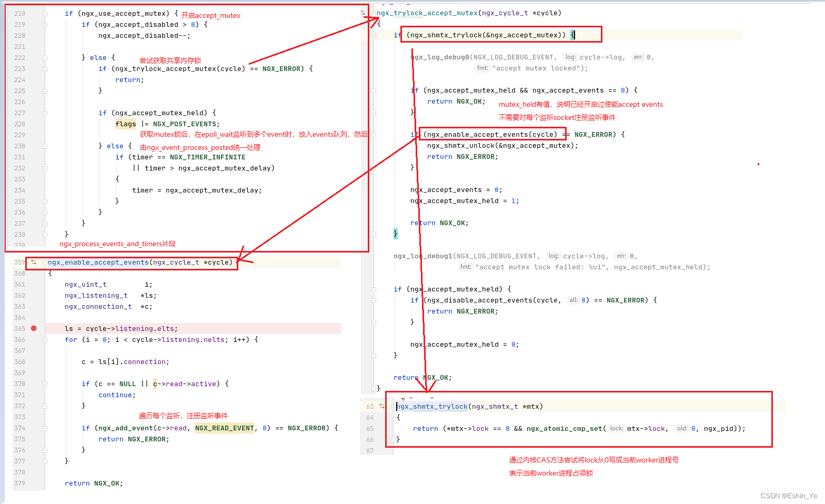Click the fold end marker at line 238
Screen dimensions: 825x504
click(45, 235)
